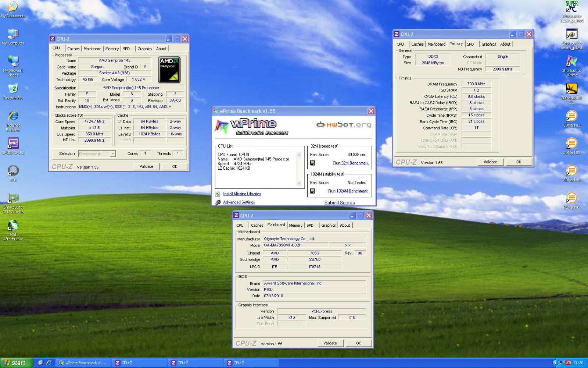The width and height of the screenshot is (588, 368).
Task: Click the GA-MA785GMT-UD2H model field
Action: [x=295, y=245]
